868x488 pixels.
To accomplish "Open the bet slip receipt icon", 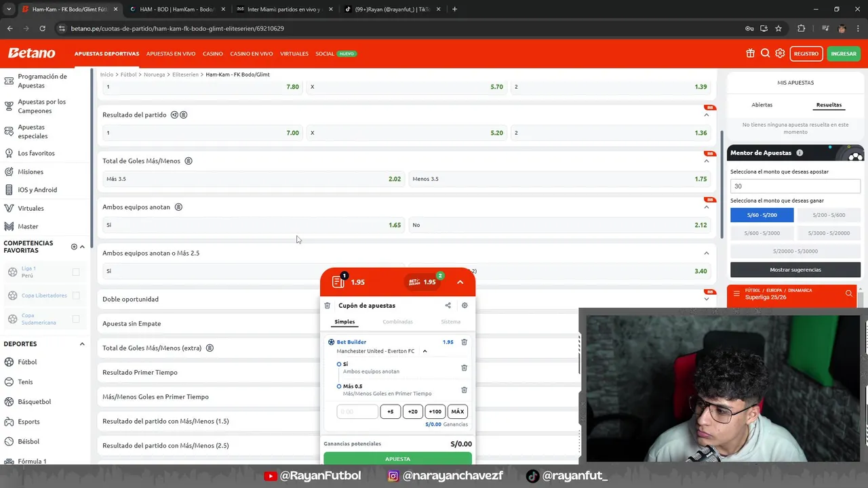I will (338, 282).
